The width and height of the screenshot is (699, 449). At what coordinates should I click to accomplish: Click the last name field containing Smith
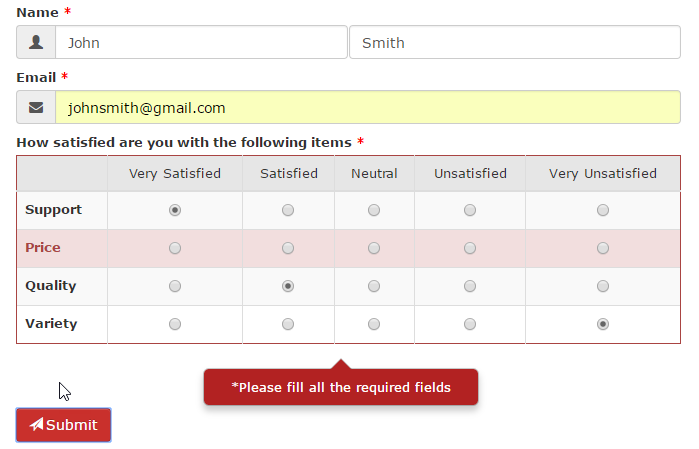click(x=514, y=43)
